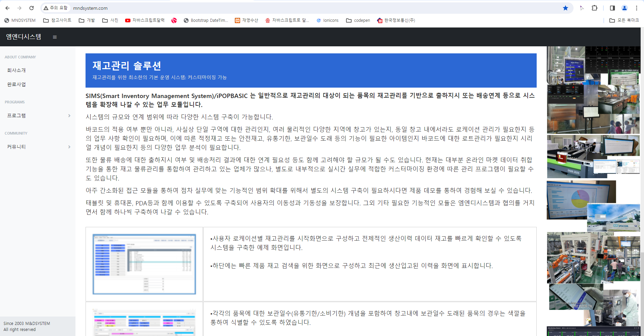
Task: Open the Chrome three-dot menu
Action: point(637,8)
